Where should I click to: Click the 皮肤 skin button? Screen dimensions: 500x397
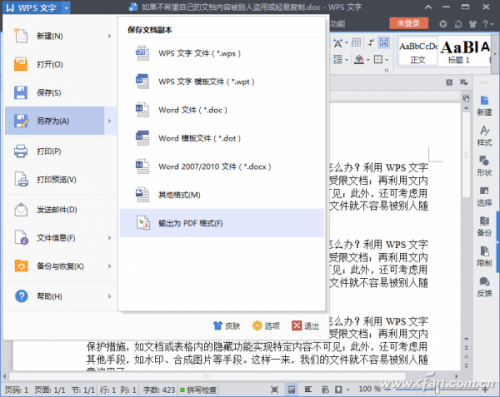tap(227, 326)
